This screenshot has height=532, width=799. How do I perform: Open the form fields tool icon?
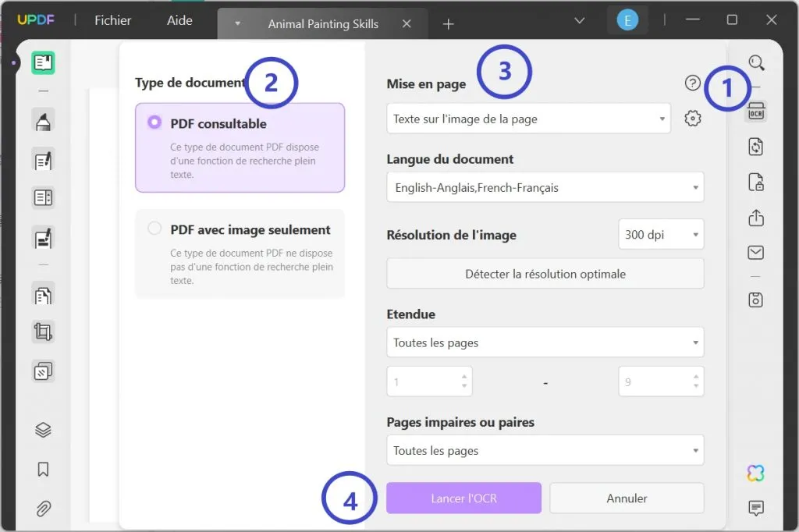coord(44,197)
